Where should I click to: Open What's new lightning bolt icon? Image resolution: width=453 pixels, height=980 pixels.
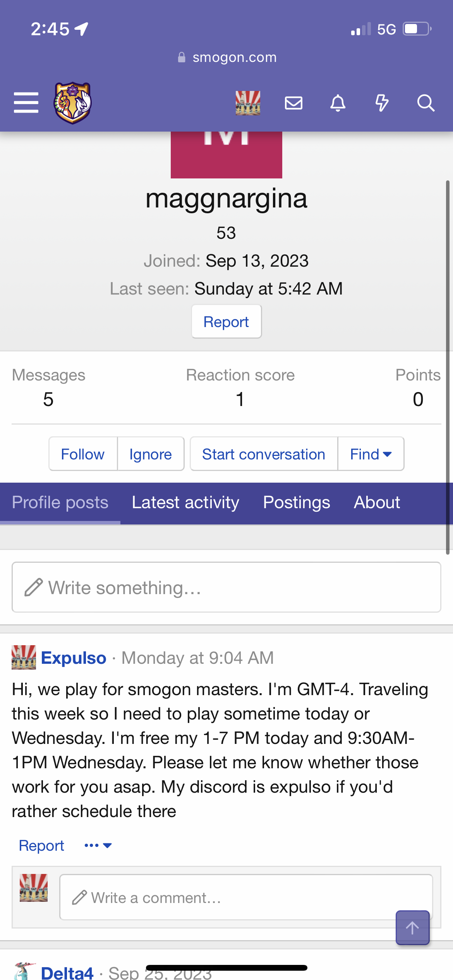(x=382, y=103)
